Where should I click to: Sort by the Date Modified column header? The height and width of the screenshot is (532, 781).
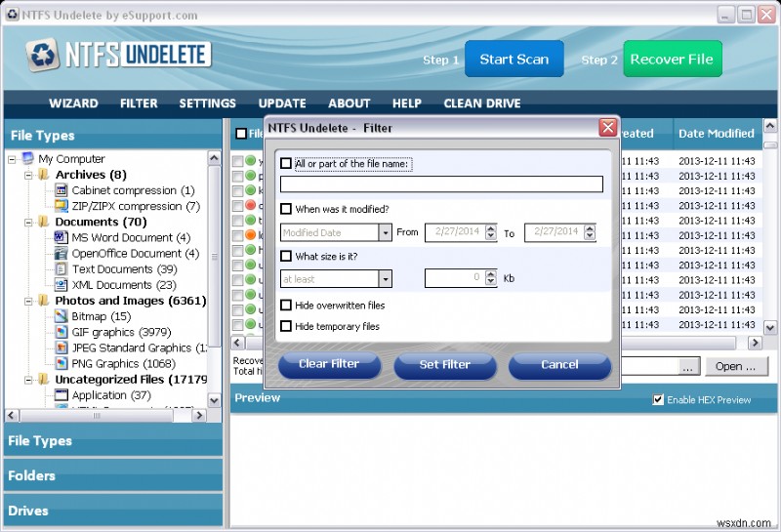point(717,134)
